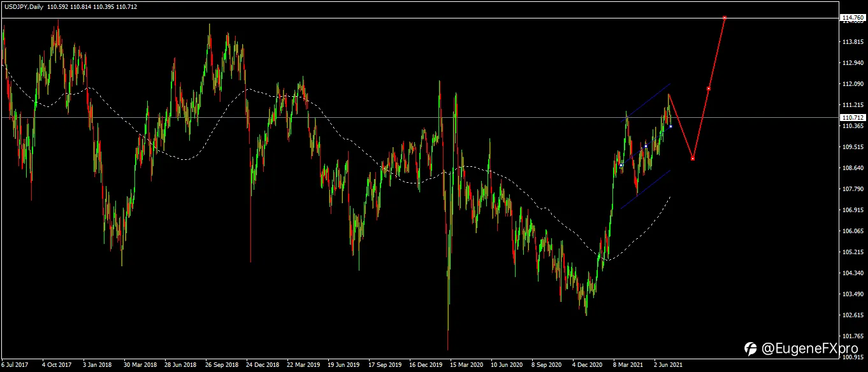Click the 102.615 price axis label
The image size is (868, 372).
click(x=852, y=315)
